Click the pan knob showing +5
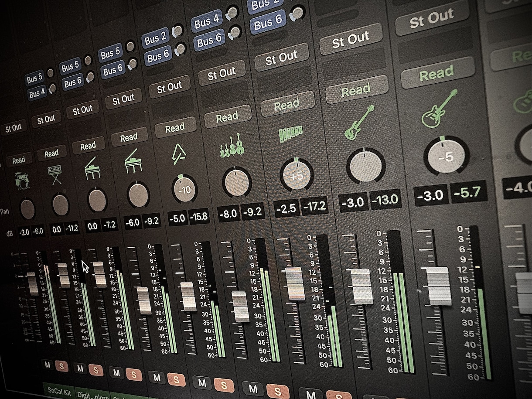532x399 pixels. click(297, 175)
